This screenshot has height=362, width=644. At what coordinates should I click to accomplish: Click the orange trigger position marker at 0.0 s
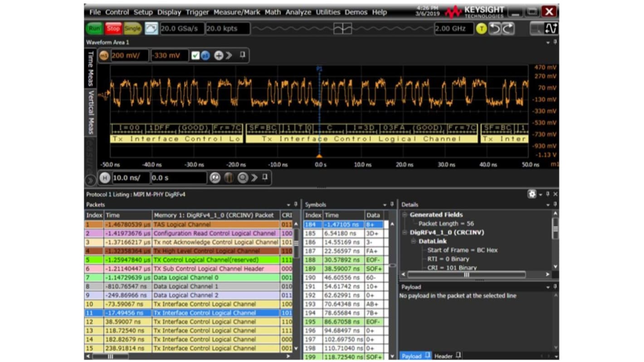pos(319,156)
